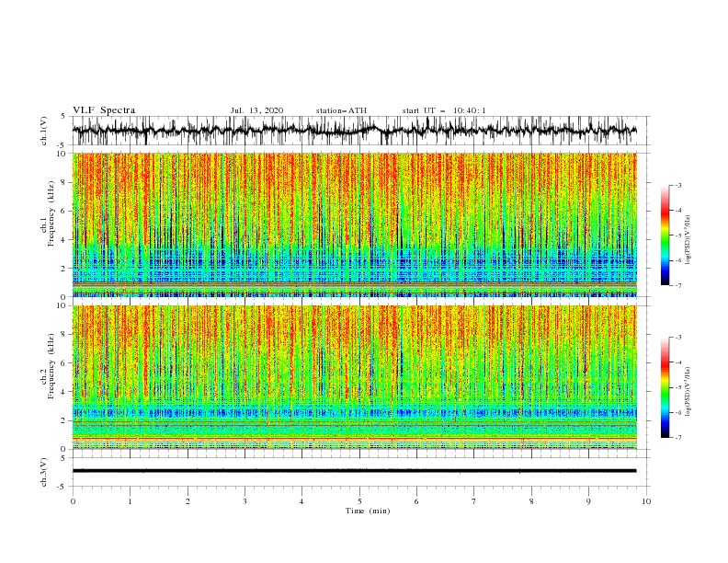Click time axis tick label '10'
728x563 pixels.
tap(646, 501)
